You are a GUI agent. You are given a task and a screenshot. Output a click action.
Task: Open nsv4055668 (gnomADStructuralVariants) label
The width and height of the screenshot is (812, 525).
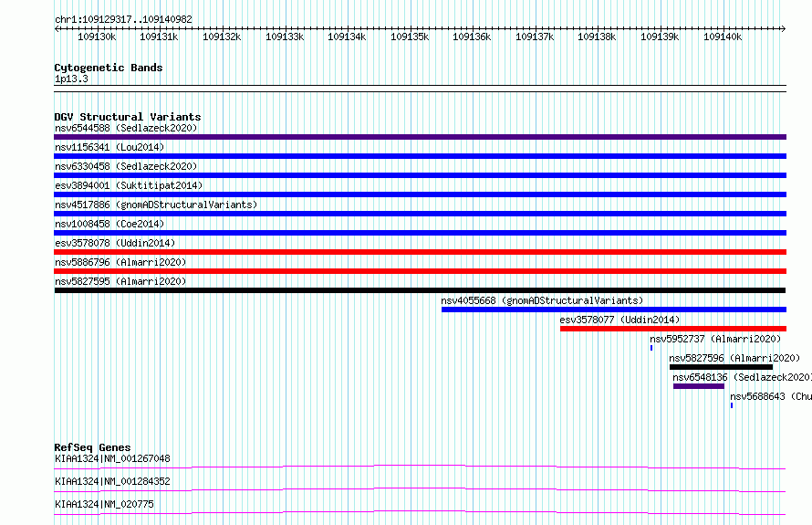pos(542,300)
